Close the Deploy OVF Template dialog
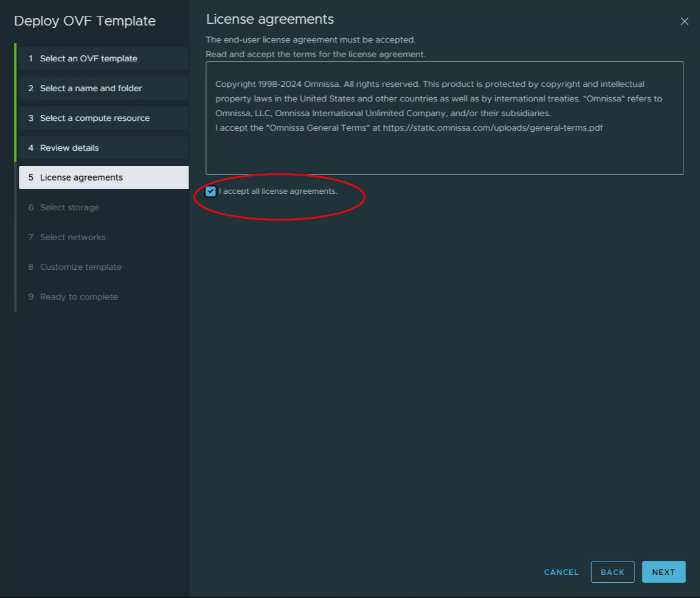This screenshot has width=700, height=598. click(x=684, y=21)
